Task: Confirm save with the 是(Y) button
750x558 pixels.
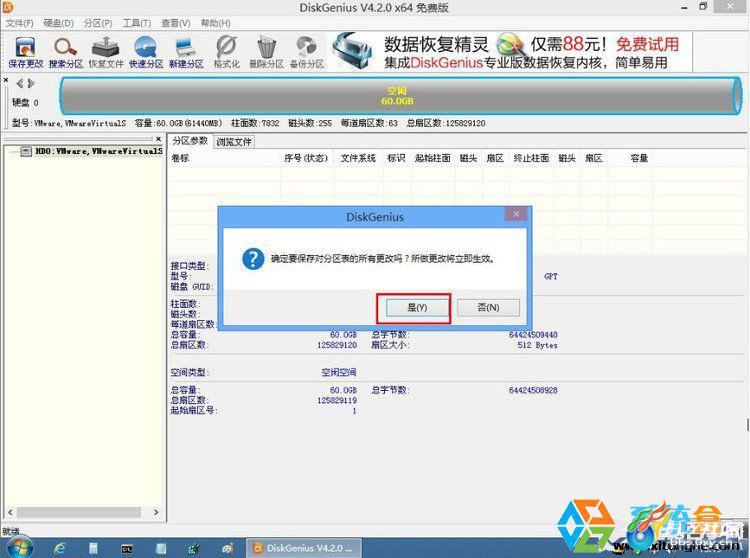Action: point(416,307)
